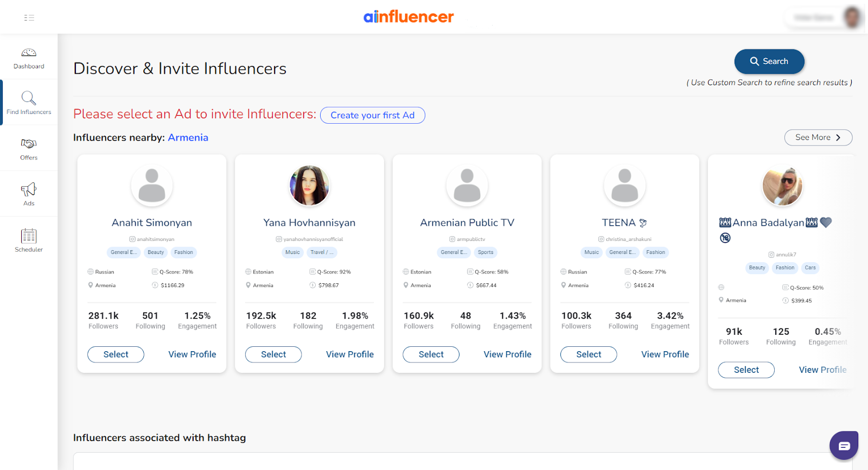Go to Ads megaphone icon
The height and width of the screenshot is (470, 868).
click(29, 189)
